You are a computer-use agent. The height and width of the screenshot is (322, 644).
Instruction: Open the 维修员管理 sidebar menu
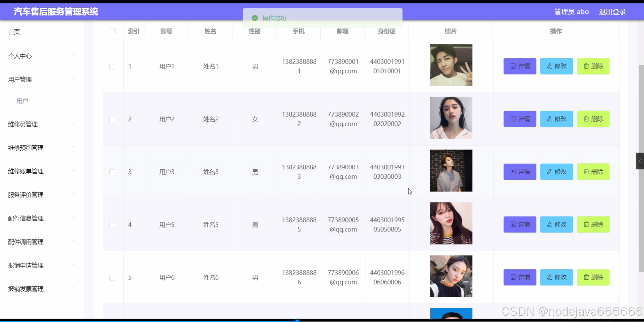point(42,124)
